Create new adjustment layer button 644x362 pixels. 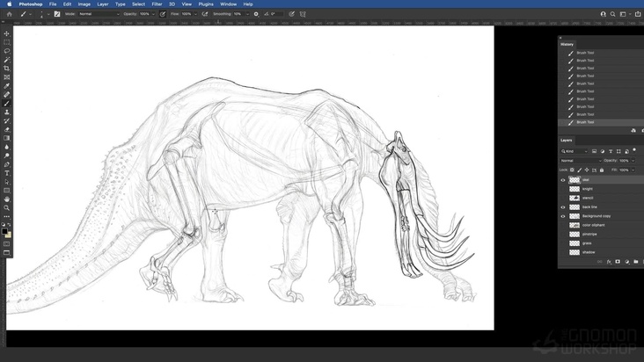click(x=627, y=262)
